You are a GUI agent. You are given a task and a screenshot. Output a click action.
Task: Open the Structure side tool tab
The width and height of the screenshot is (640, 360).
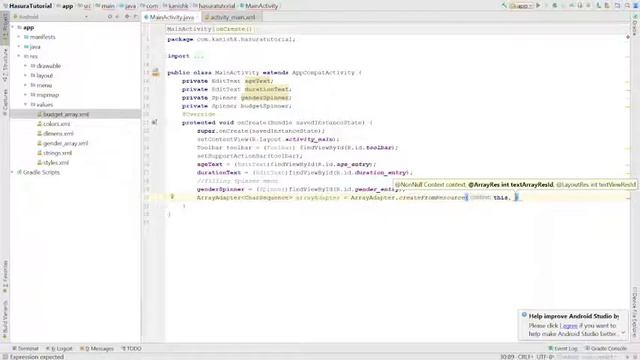[x=5, y=65]
